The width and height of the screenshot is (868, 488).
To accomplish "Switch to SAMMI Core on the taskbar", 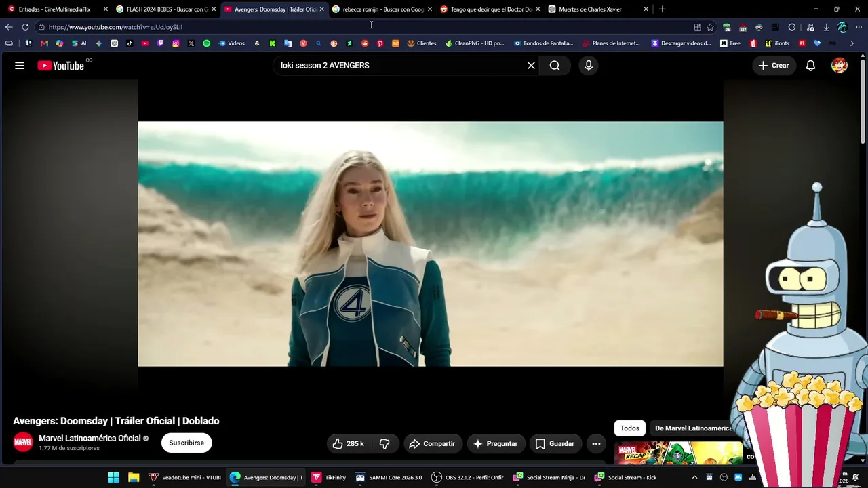I will [389, 477].
